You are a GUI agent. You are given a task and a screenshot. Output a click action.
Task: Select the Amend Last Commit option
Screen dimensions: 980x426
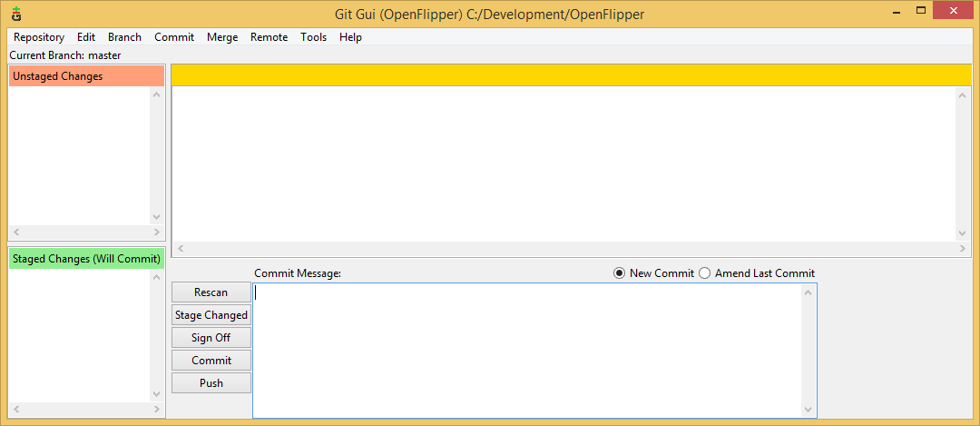pyautogui.click(x=705, y=273)
